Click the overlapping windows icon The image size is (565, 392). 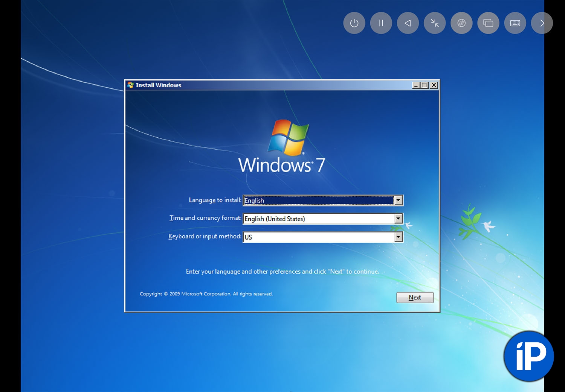[488, 23]
